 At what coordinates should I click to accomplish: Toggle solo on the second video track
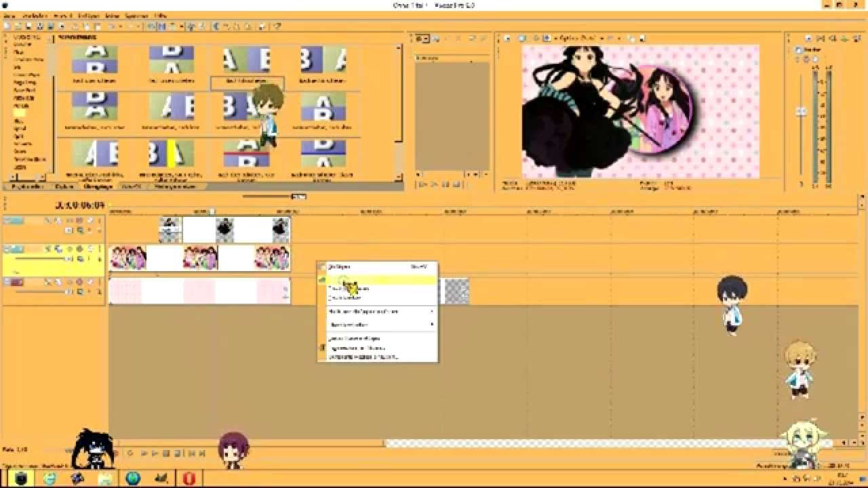coord(89,249)
